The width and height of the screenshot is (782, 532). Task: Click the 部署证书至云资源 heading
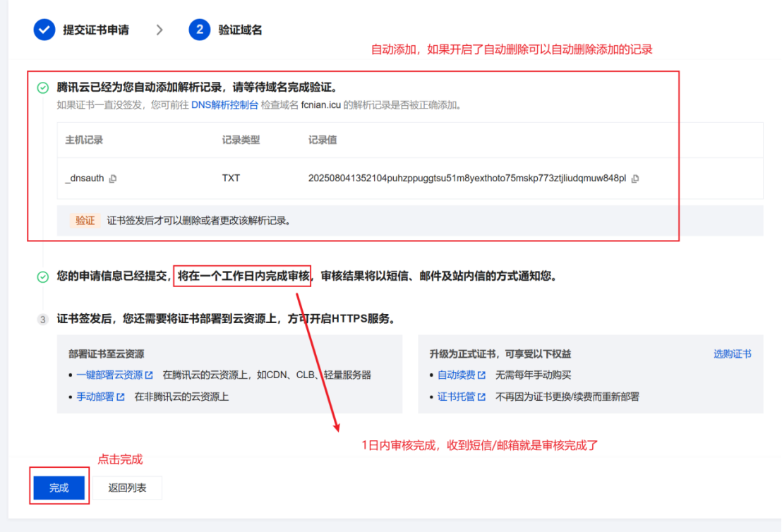pos(107,354)
